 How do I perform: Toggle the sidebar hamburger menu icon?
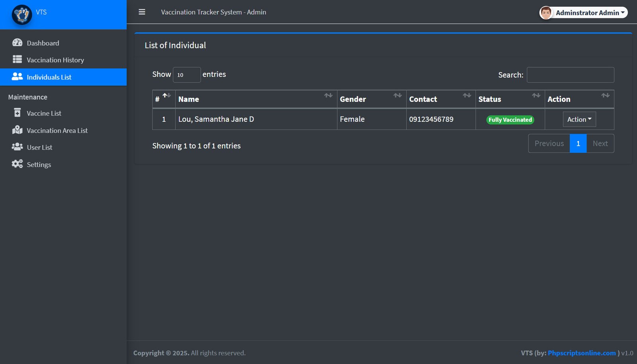click(x=142, y=12)
